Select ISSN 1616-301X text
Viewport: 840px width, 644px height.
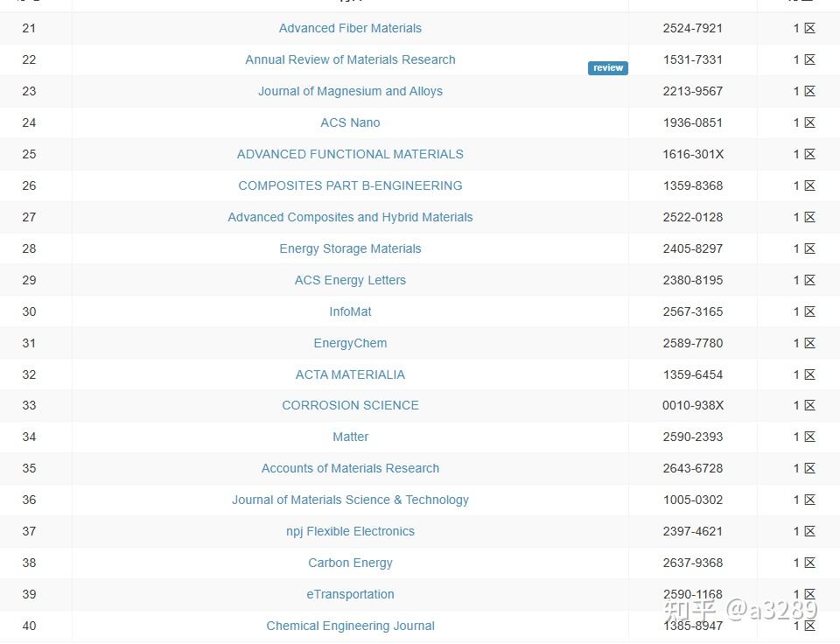pos(693,154)
